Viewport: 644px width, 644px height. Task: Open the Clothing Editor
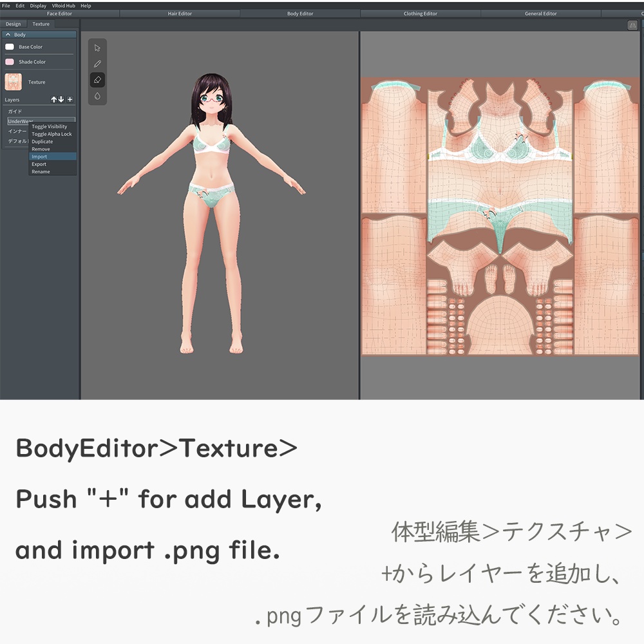pyautogui.click(x=419, y=13)
